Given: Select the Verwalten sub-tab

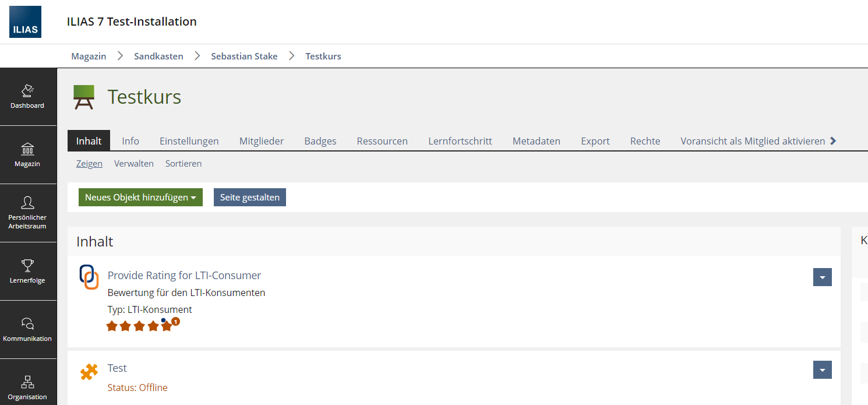Looking at the screenshot, I should pyautogui.click(x=134, y=164).
